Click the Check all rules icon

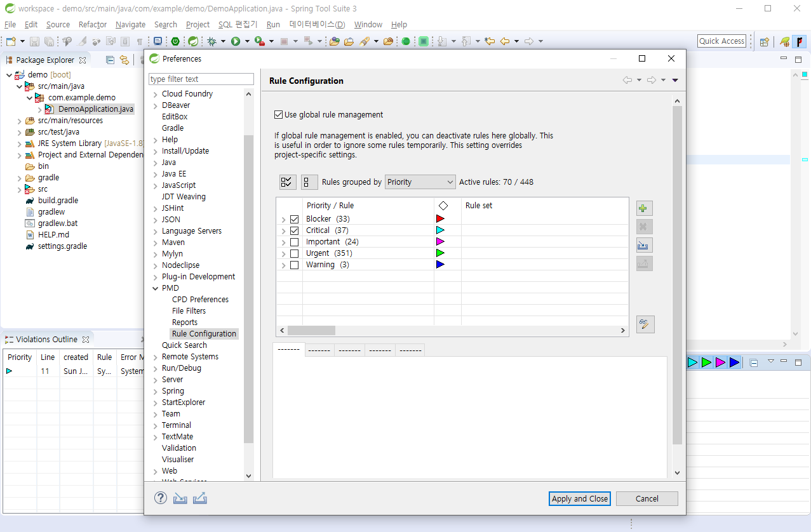[x=288, y=182]
